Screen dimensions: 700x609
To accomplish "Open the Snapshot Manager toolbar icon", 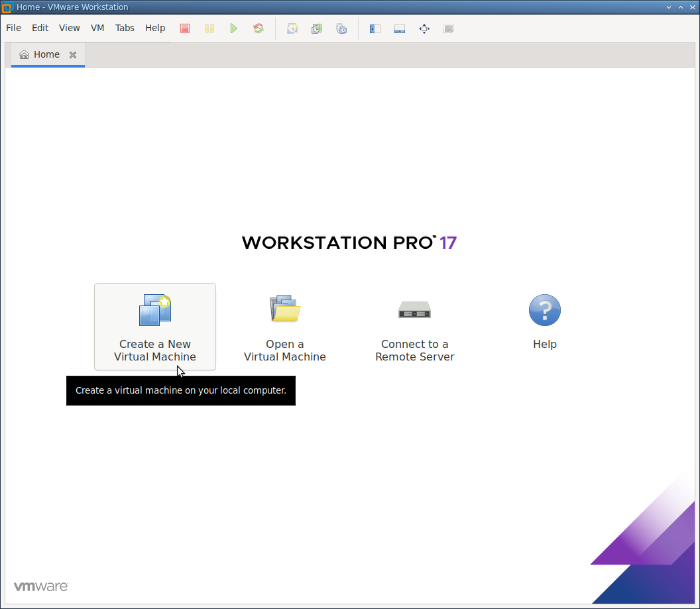I will coord(341,28).
